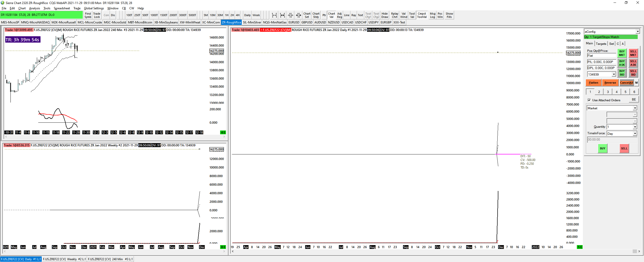Viewport: 644px width, 262px height.
Task: Click the BUY MKT button
Action: coord(622,53)
